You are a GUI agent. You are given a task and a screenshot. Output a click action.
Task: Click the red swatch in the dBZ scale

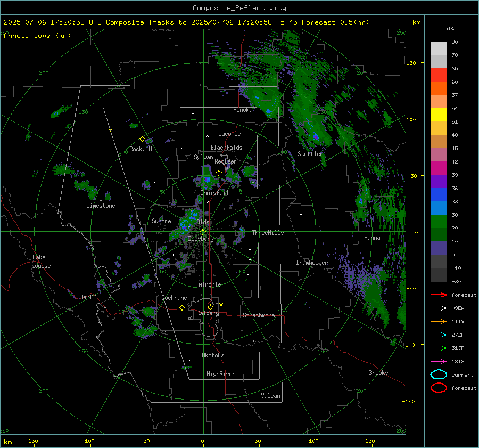439,75
